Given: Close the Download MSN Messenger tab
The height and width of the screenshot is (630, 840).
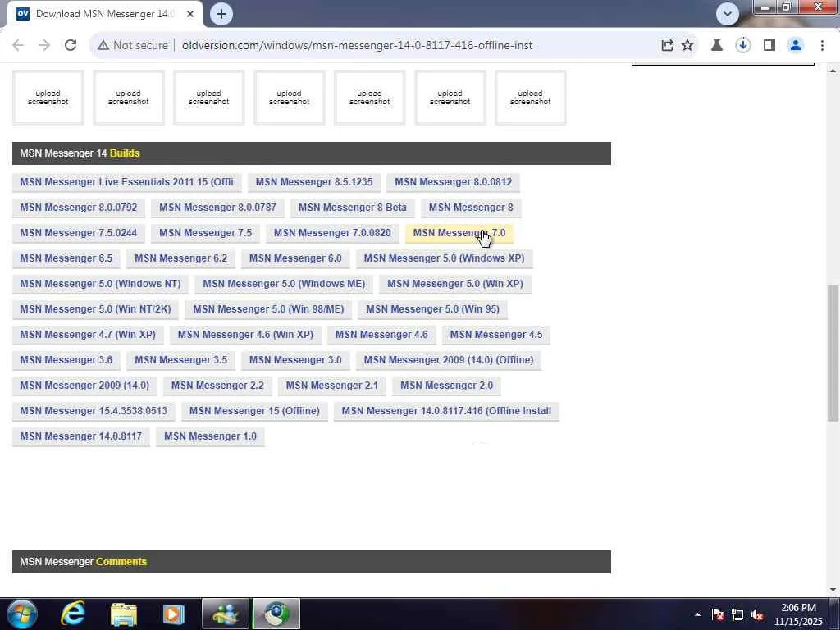Looking at the screenshot, I should point(190,14).
